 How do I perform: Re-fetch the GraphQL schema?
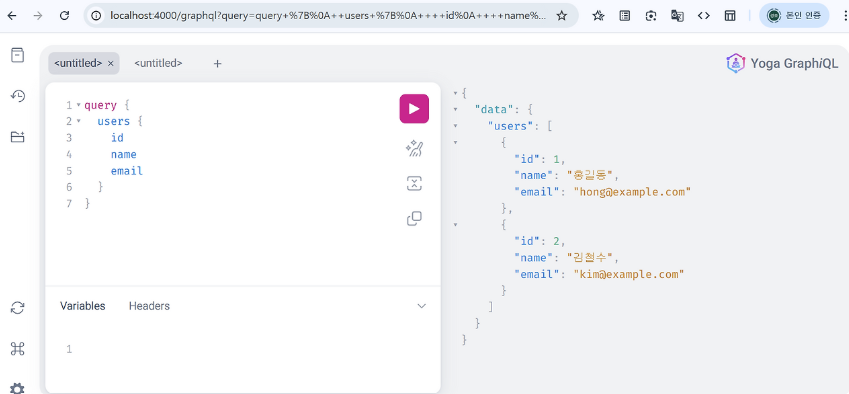point(18,308)
